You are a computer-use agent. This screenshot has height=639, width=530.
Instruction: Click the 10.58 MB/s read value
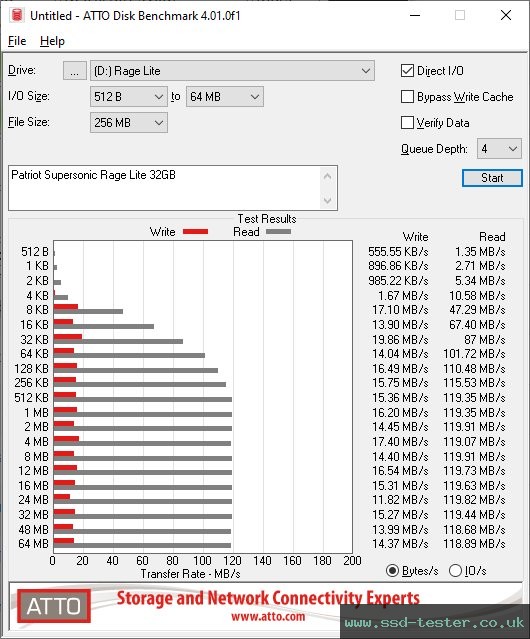pyautogui.click(x=477, y=295)
